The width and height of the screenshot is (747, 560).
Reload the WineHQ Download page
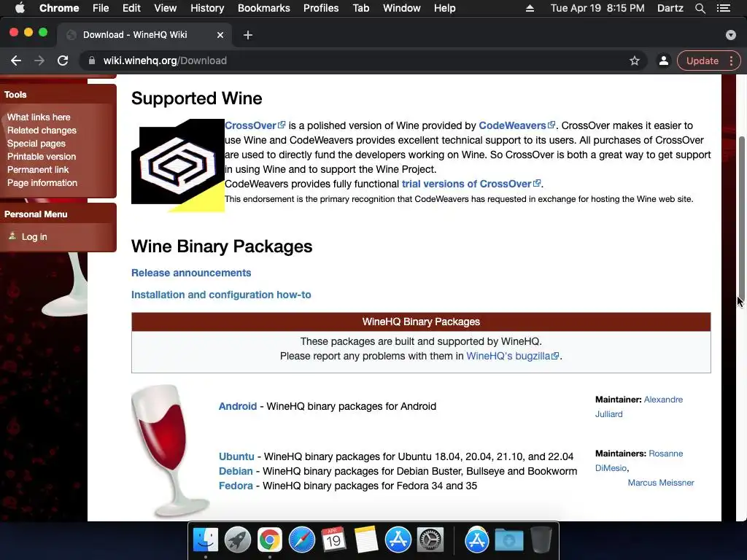click(x=63, y=61)
